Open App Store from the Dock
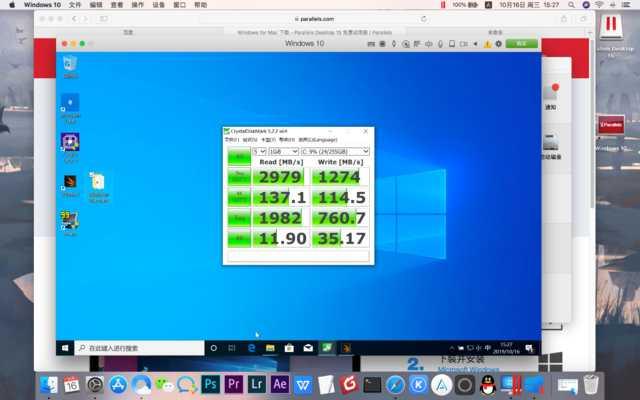 point(118,384)
